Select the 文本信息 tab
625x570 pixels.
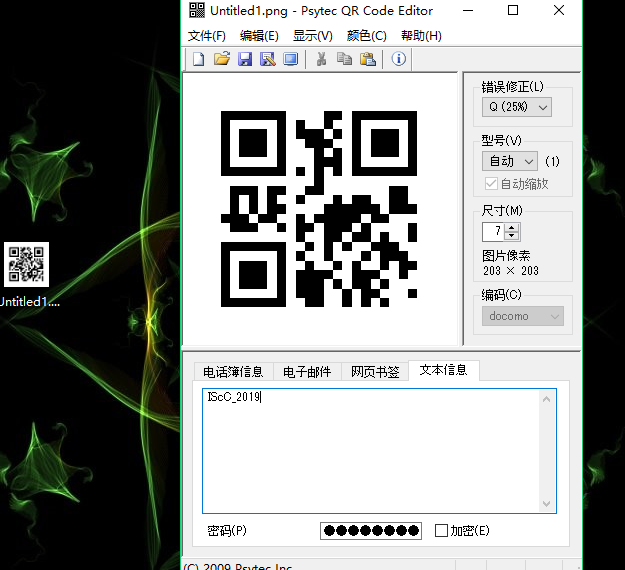click(443, 370)
